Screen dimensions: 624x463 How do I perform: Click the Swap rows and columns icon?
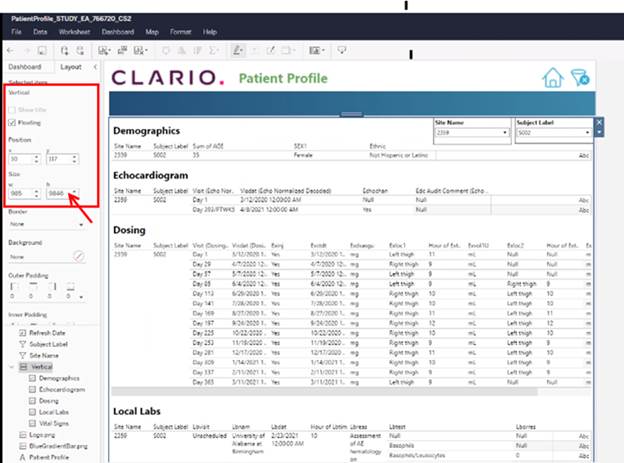click(x=165, y=51)
